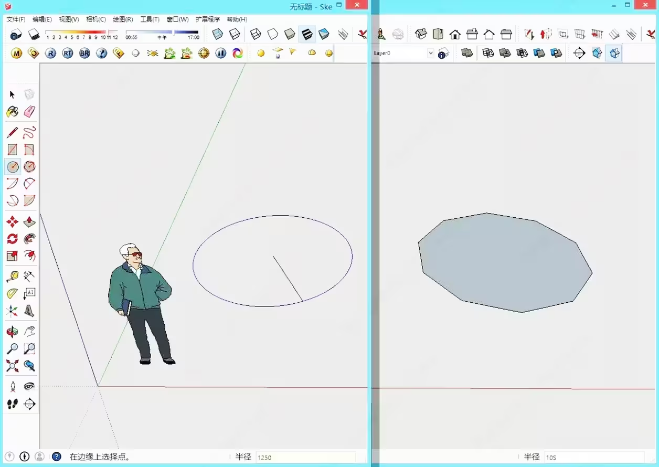Click the blue question-mark help icon in status bar

[x=56, y=456]
